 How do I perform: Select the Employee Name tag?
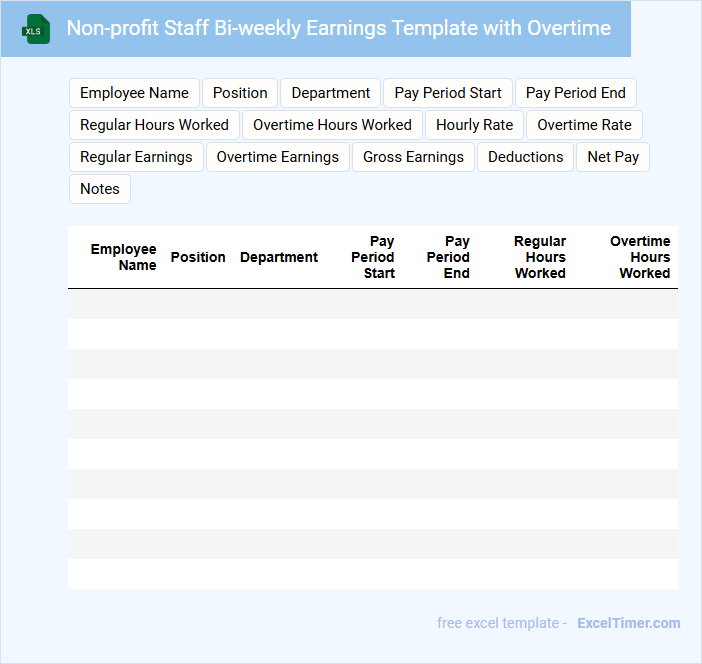tap(134, 93)
